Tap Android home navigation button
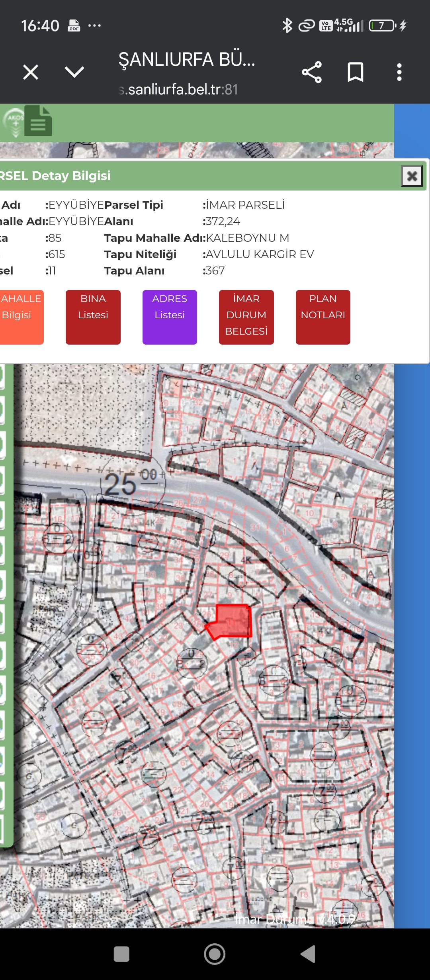Viewport: 430px width, 980px height. 215,954
